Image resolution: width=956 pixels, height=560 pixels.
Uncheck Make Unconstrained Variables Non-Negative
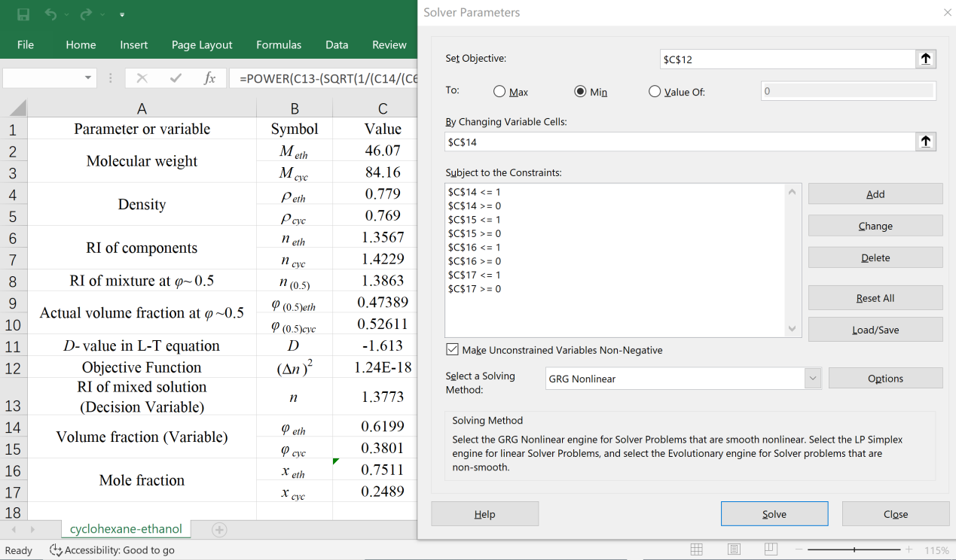452,350
